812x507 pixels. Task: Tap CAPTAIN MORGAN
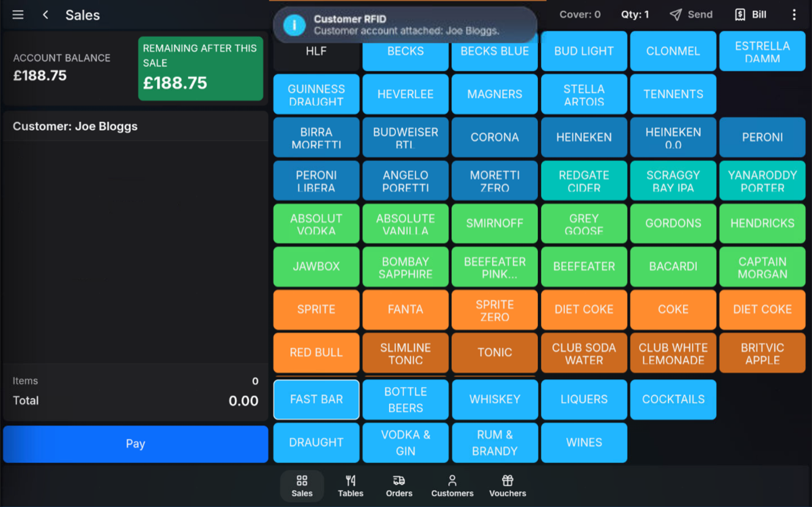(763, 267)
